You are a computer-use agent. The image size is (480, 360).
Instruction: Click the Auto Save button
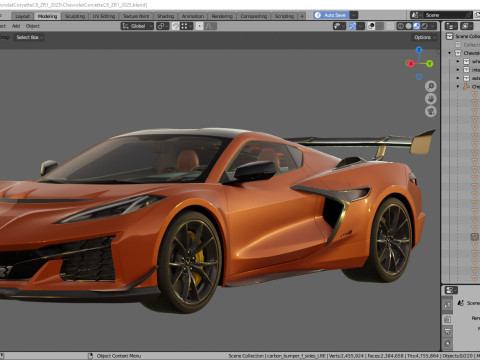[x=331, y=15]
